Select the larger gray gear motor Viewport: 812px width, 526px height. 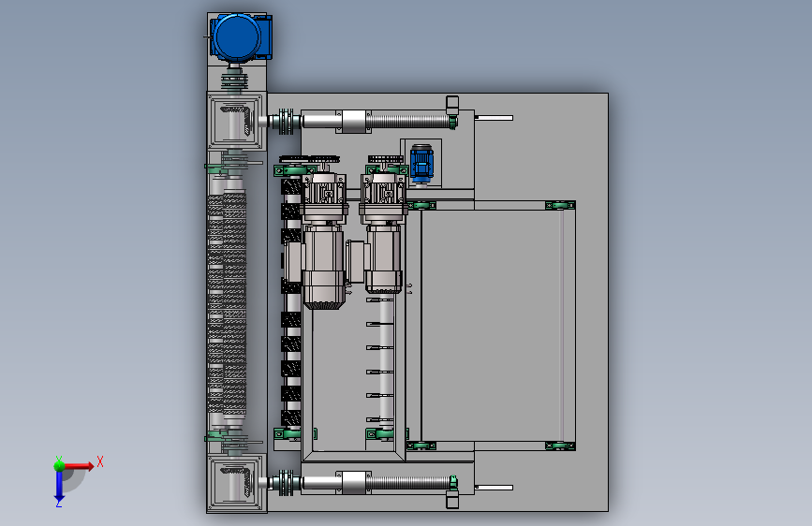click(324, 241)
